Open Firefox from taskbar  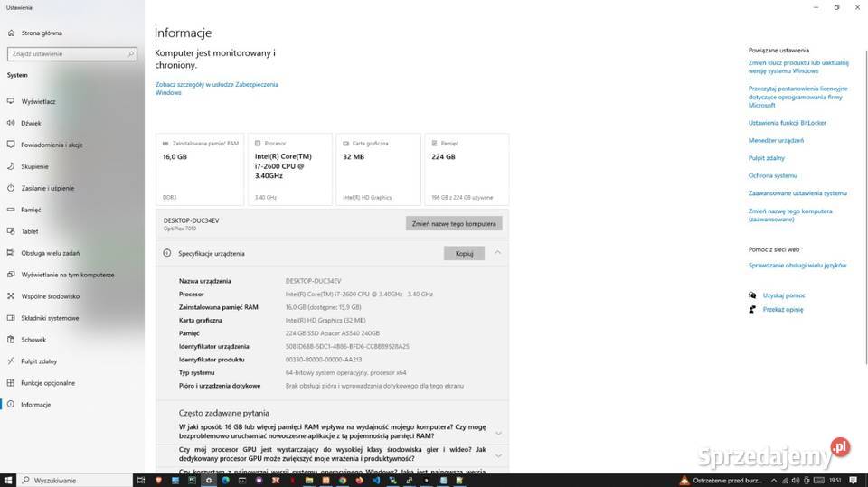[359, 481]
